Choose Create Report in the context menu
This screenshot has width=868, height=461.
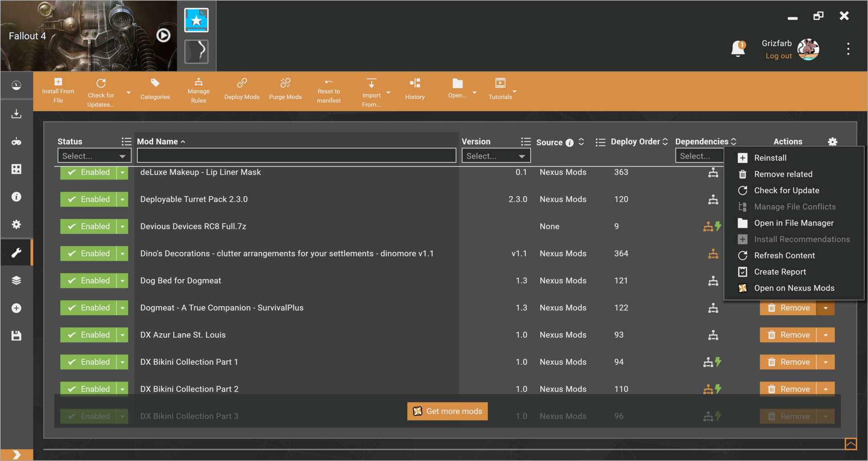(x=794, y=272)
